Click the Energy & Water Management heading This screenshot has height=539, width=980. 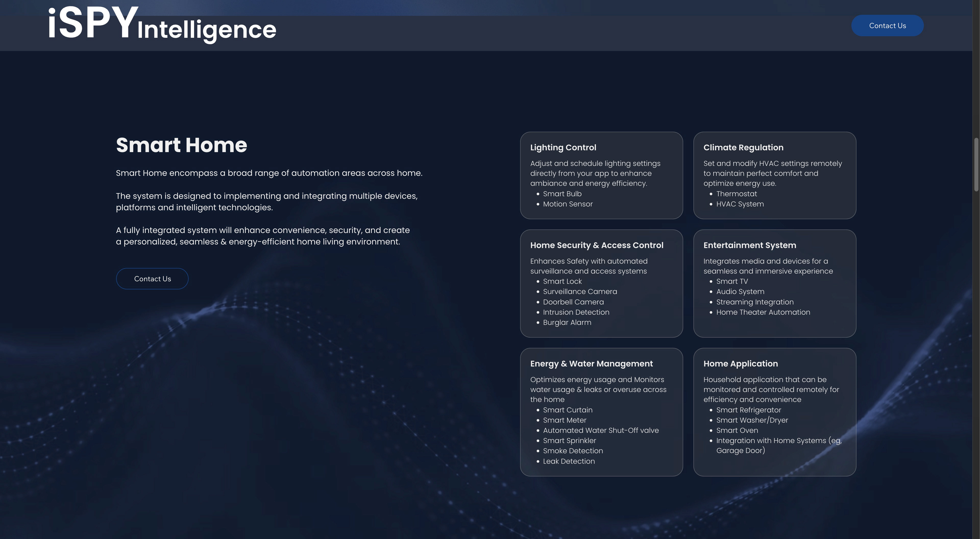tap(591, 364)
